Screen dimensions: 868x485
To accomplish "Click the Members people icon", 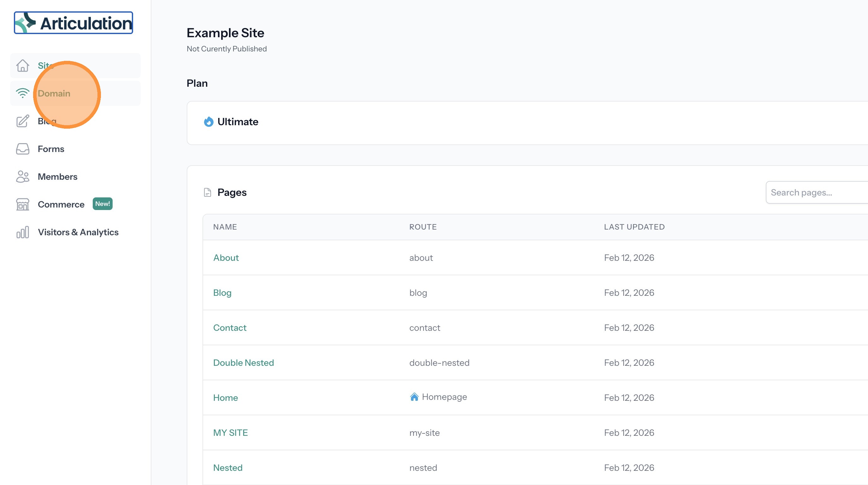I will tap(23, 177).
